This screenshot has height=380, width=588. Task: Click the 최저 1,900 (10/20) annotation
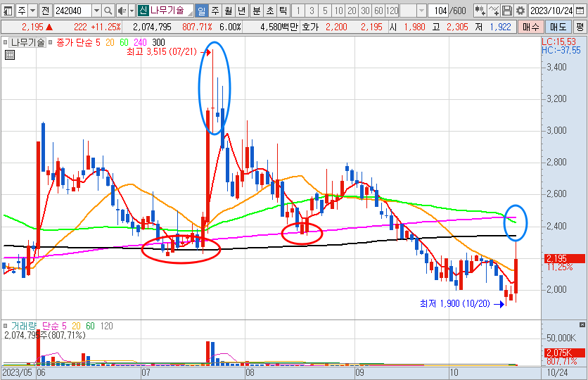tap(455, 303)
